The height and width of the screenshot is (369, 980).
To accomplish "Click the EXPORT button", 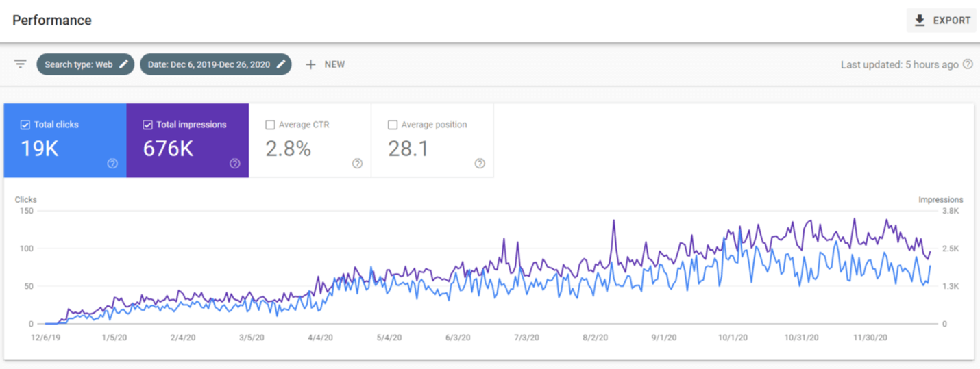I will pos(942,21).
